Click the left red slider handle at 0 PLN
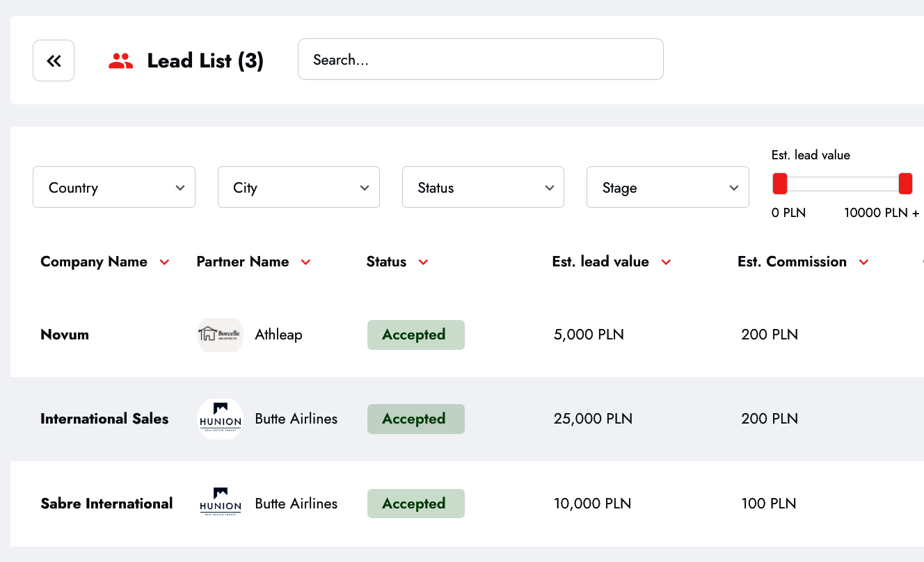 [780, 184]
